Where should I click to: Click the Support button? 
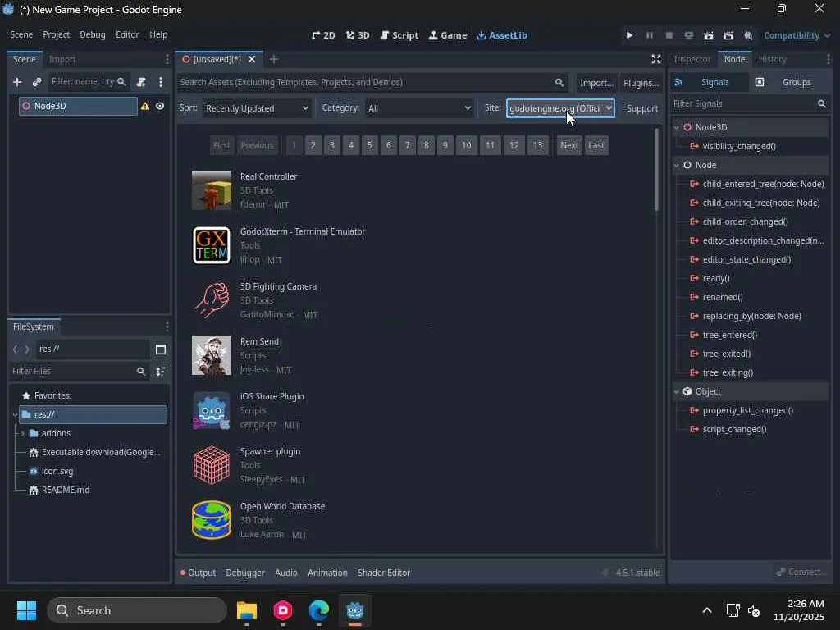[641, 109]
